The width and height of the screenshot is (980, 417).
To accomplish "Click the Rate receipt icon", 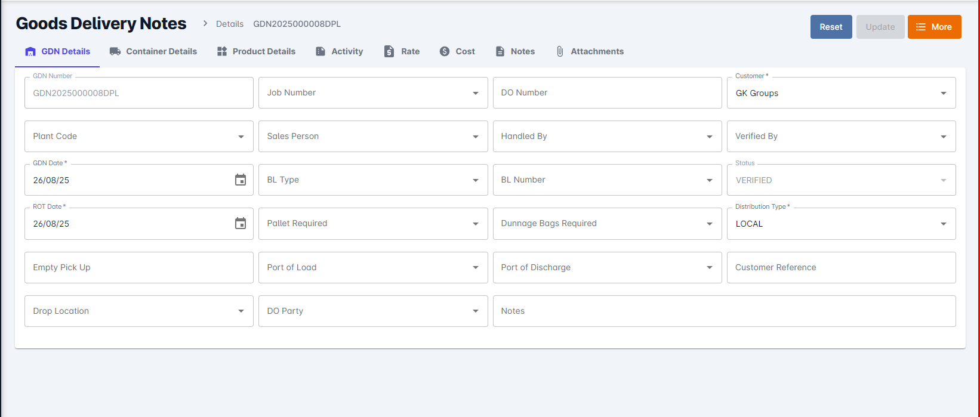I will 389,51.
